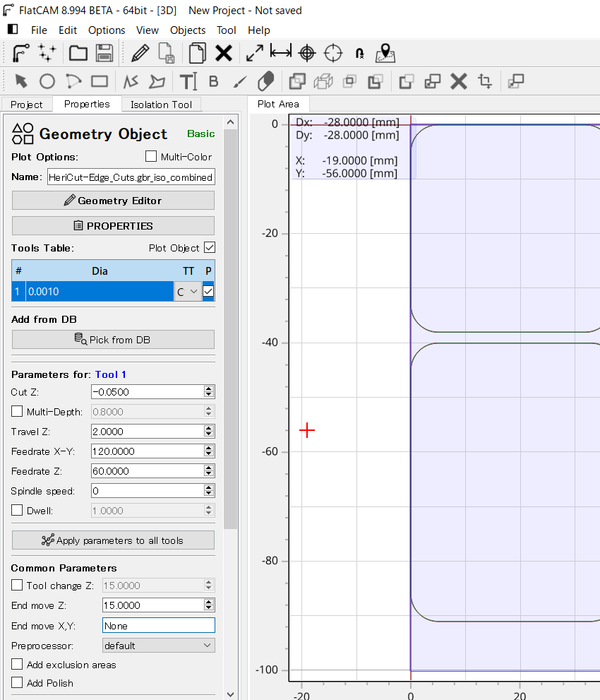The height and width of the screenshot is (700, 600).
Task: Adjust Feedrate X-Y spinner arrows
Action: coord(209,451)
